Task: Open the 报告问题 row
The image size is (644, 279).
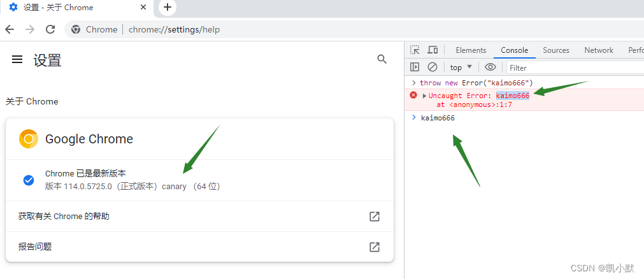Action: pyautogui.click(x=199, y=247)
